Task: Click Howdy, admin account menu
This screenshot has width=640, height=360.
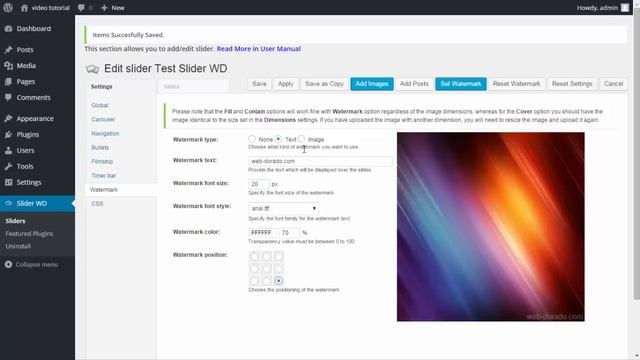Action: 602,8
